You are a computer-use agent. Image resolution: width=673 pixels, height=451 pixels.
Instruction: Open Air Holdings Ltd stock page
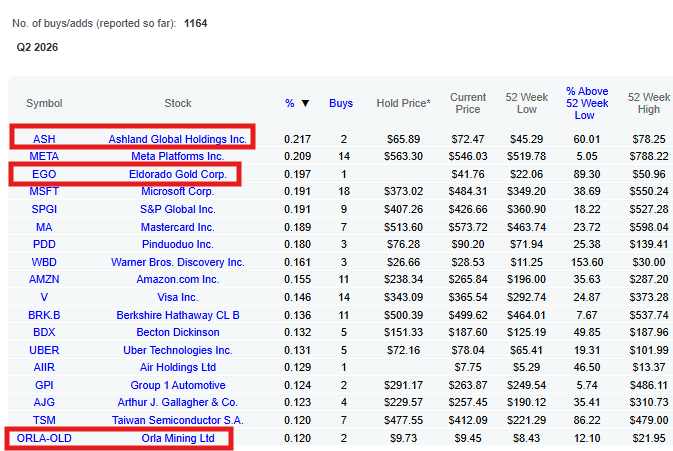pyautogui.click(x=178, y=368)
